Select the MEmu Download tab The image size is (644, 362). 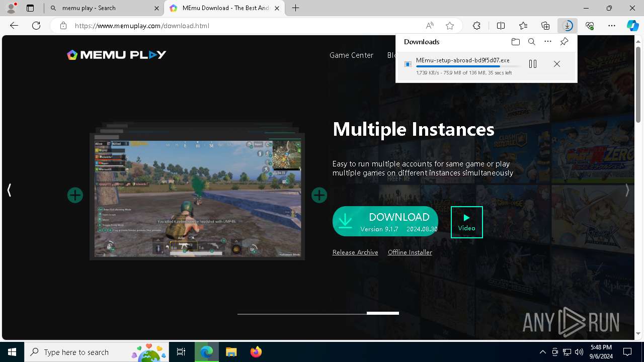point(225,8)
